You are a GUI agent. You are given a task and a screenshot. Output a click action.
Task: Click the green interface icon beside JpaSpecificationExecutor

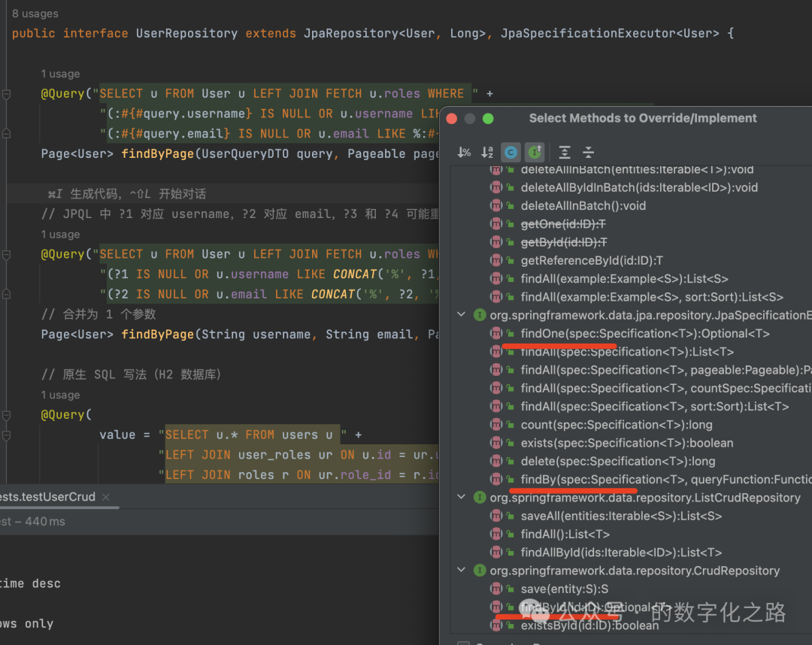coord(480,315)
